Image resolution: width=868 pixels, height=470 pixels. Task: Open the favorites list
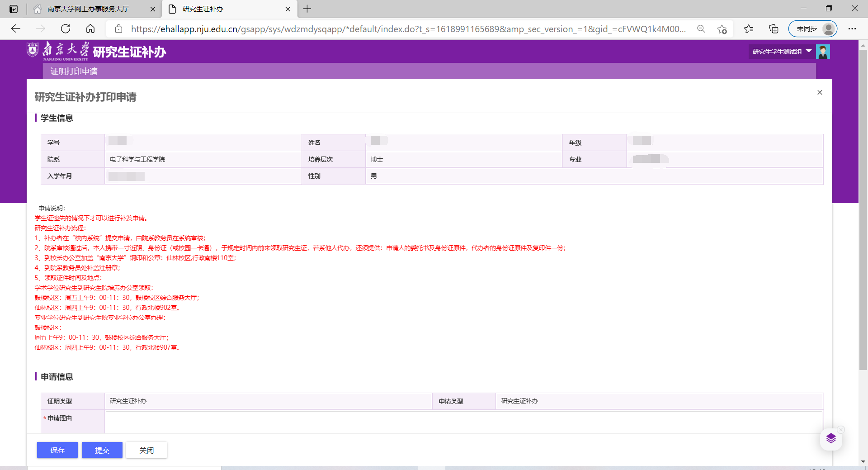[x=749, y=29]
